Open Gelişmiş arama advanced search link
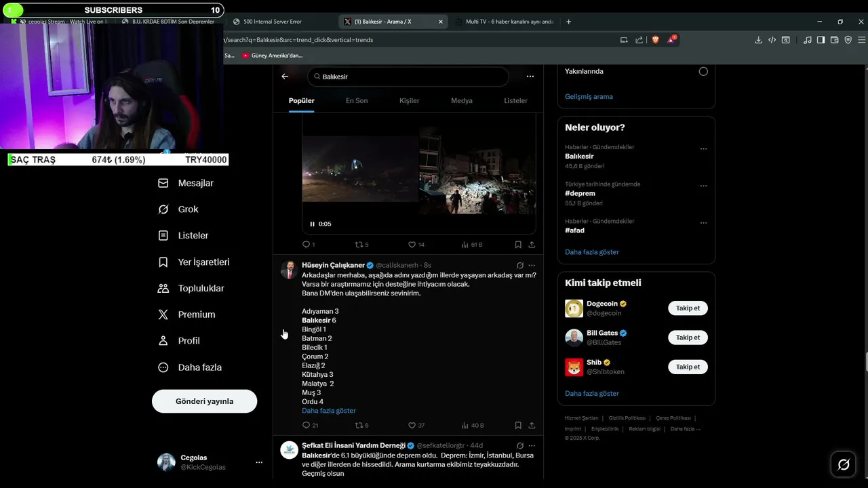The height and width of the screenshot is (488, 868). click(x=589, y=97)
